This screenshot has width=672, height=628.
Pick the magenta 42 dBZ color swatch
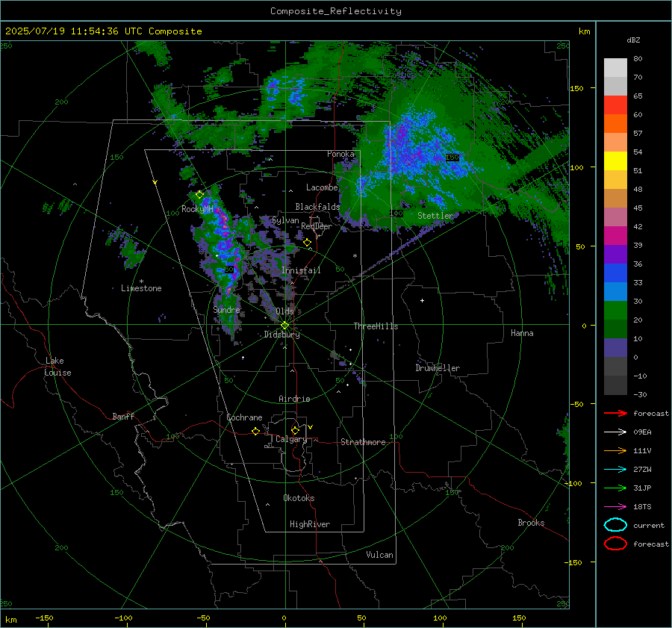point(615,235)
